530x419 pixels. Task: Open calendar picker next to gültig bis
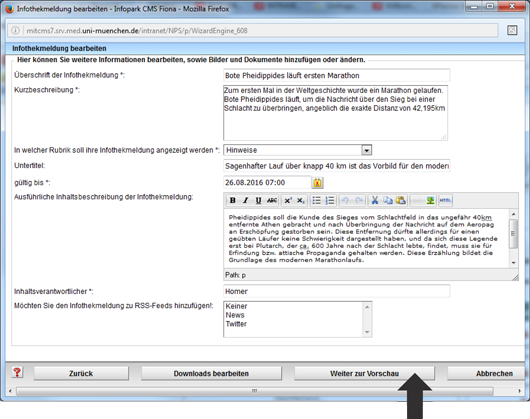point(317,183)
